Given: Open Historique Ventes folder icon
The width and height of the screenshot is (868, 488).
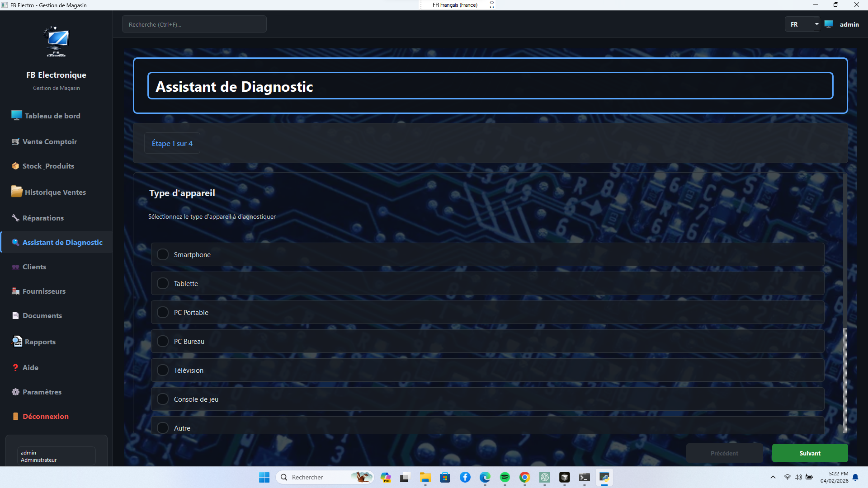Looking at the screenshot, I should coord(16,191).
